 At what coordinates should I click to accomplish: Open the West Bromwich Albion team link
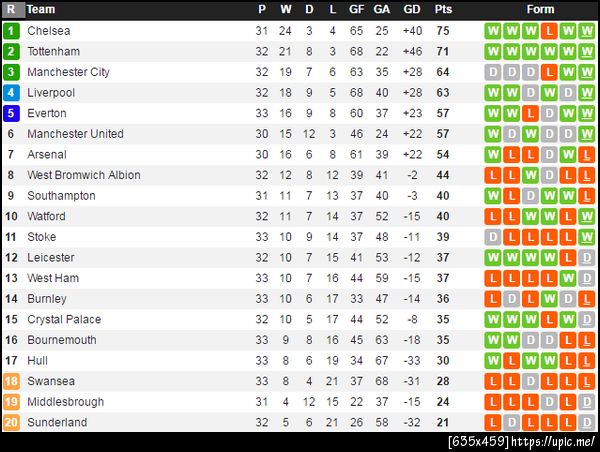[x=84, y=175]
